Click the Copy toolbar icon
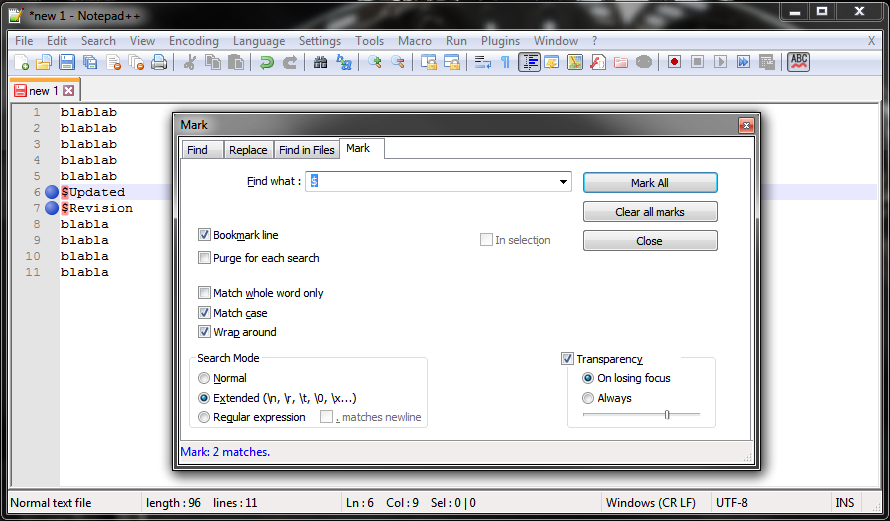 (x=213, y=62)
